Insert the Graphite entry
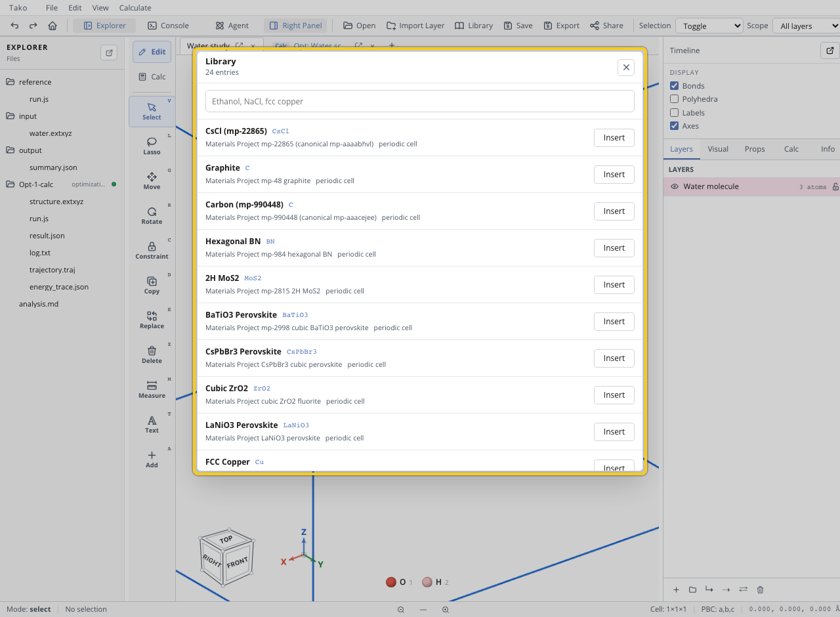Image resolution: width=840 pixels, height=617 pixels. [614, 175]
